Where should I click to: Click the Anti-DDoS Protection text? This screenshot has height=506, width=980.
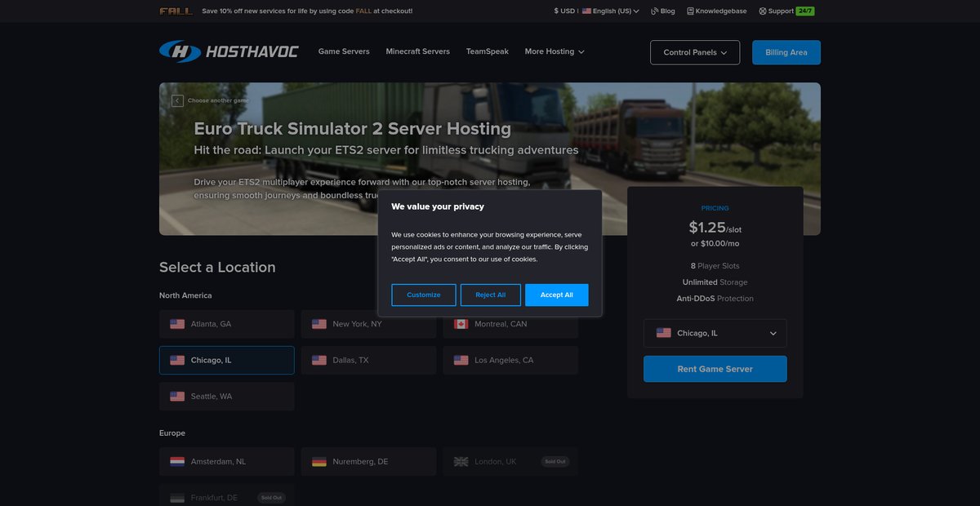click(715, 299)
